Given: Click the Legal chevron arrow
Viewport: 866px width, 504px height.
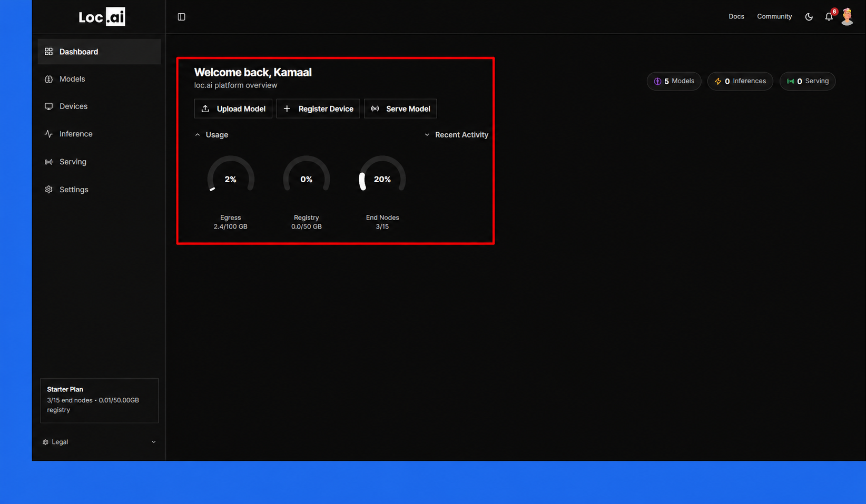Looking at the screenshot, I should click(x=154, y=442).
